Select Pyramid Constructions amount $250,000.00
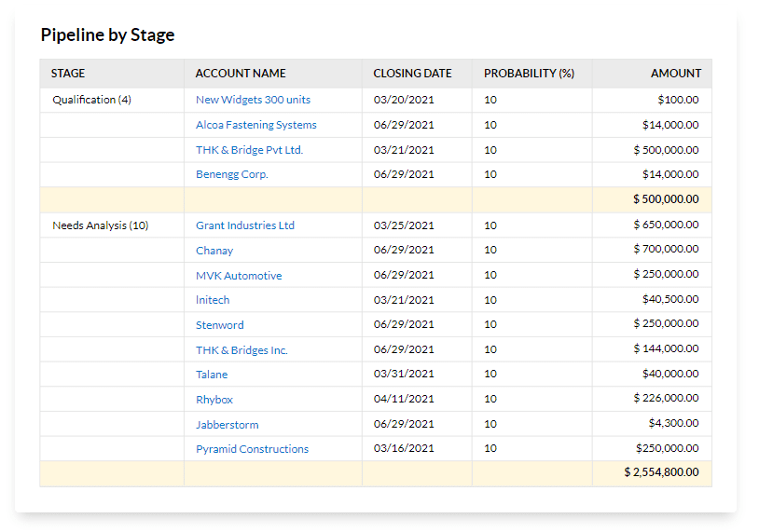Image resolution: width=759 pixels, height=532 pixels. [x=668, y=448]
